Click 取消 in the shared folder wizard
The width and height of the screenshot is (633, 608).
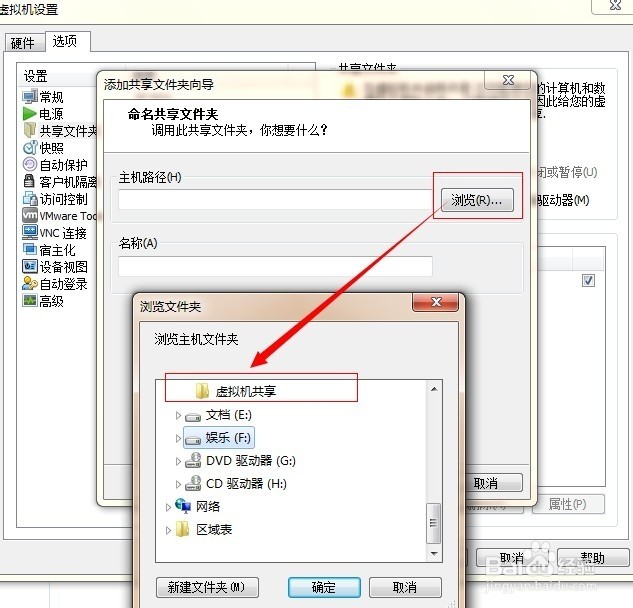click(x=494, y=483)
